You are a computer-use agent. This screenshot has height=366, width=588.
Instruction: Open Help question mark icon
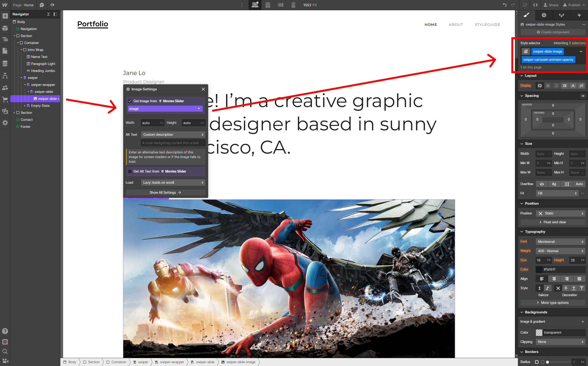(5, 331)
